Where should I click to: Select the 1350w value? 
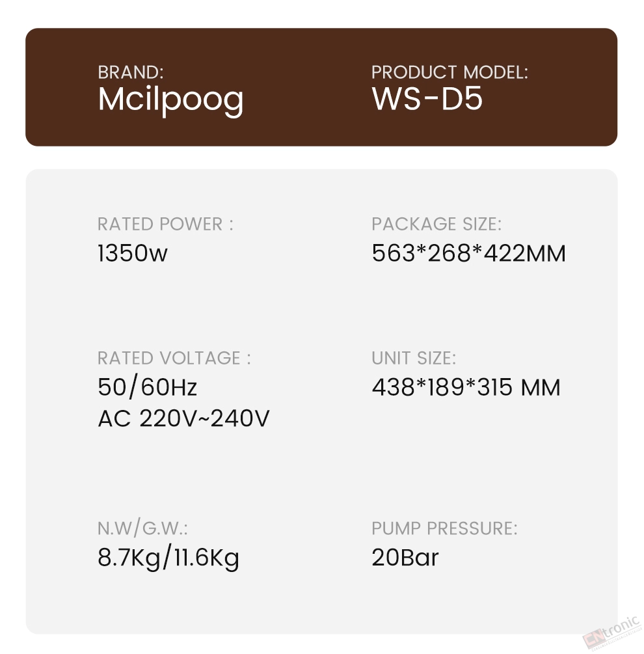(x=132, y=253)
